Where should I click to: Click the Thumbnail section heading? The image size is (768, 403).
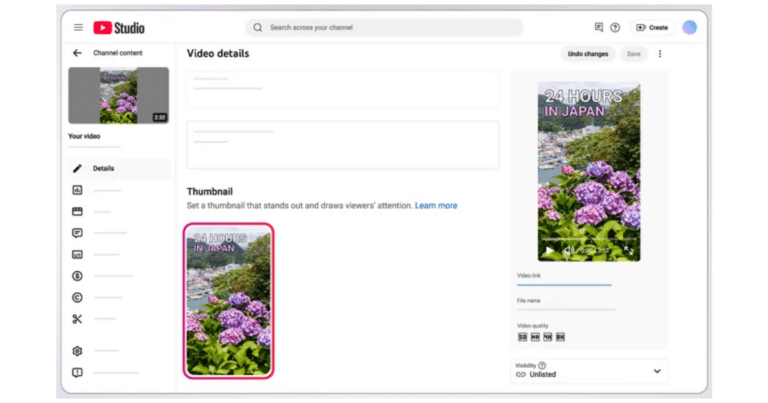210,191
